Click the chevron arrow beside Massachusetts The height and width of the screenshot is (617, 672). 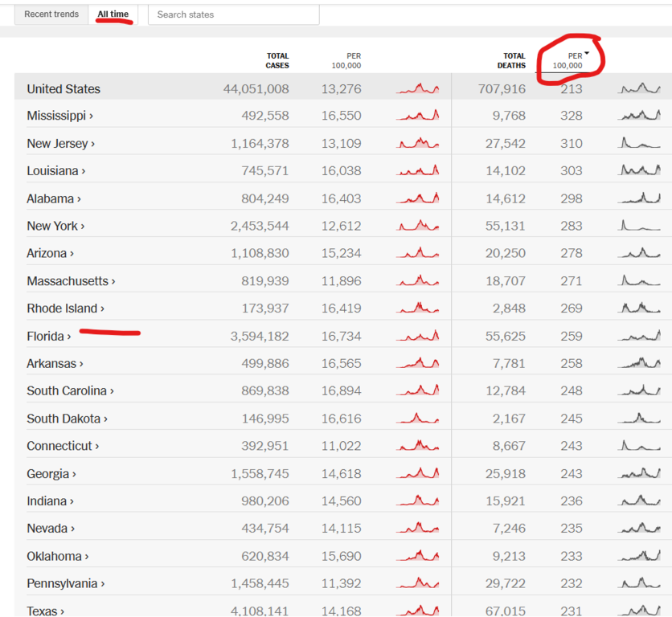click(x=113, y=281)
